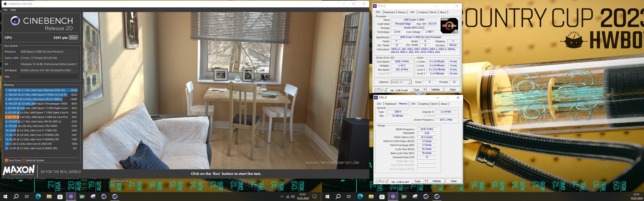Open SPD tab in upper CPU-Z window

[412, 12]
